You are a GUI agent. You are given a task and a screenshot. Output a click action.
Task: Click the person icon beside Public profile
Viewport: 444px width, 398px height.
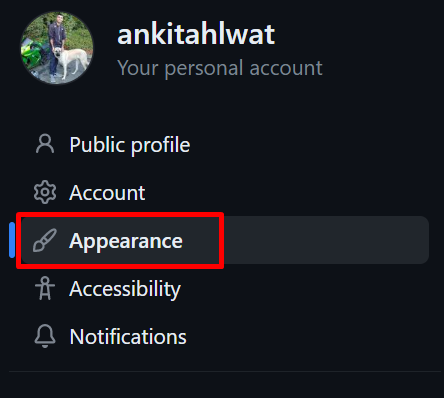[45, 144]
